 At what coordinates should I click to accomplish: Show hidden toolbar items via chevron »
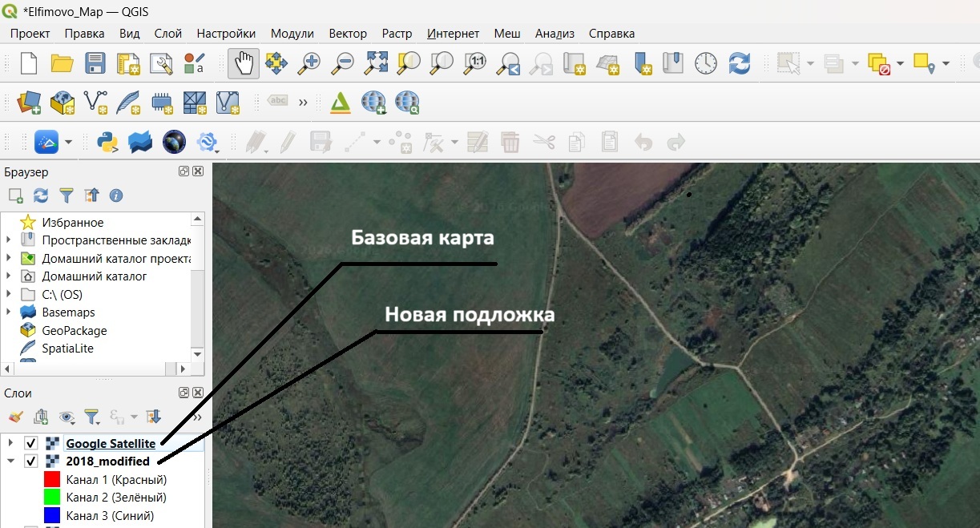click(303, 102)
